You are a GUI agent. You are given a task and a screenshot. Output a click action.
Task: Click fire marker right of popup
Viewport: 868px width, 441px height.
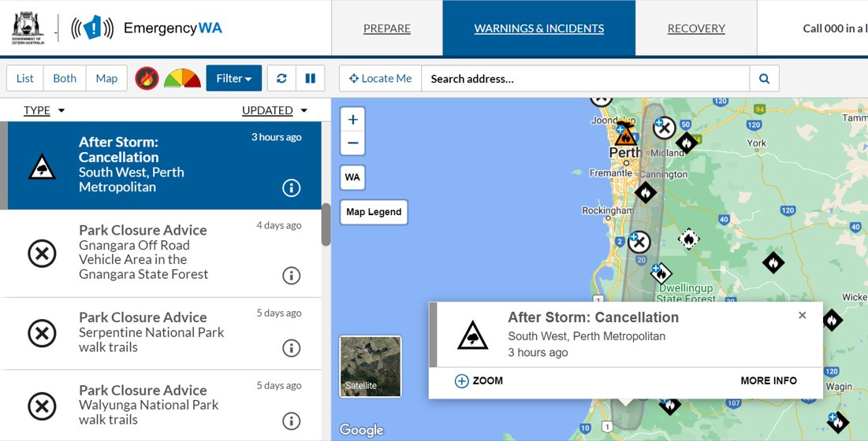(832, 320)
